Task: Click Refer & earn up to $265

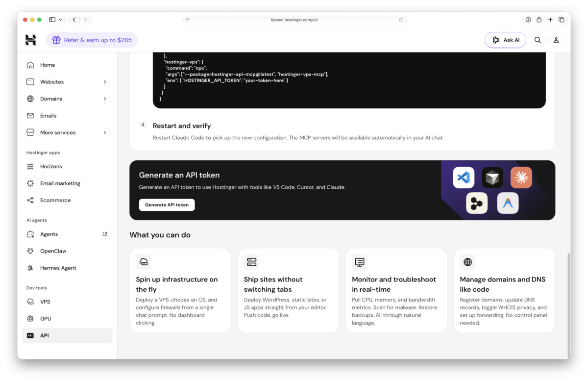Action: [92, 40]
